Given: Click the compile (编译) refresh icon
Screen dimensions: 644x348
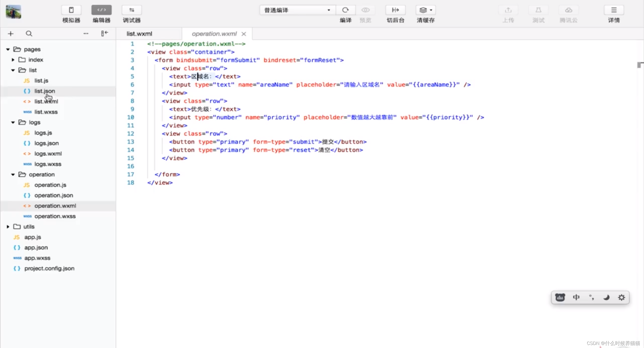Looking at the screenshot, I should pos(345,10).
